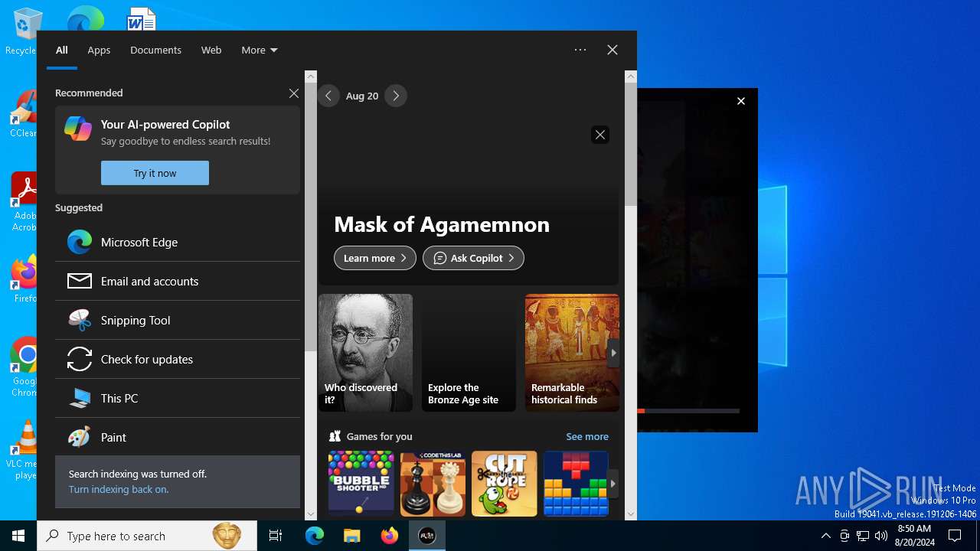Open Firefox from the taskbar
Viewport: 980px width, 551px height.
[x=389, y=536]
